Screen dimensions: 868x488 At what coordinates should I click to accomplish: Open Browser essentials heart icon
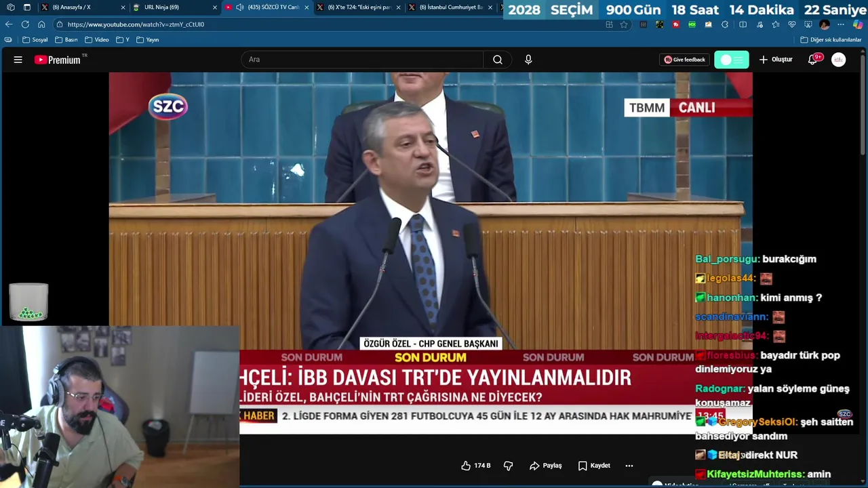click(792, 24)
